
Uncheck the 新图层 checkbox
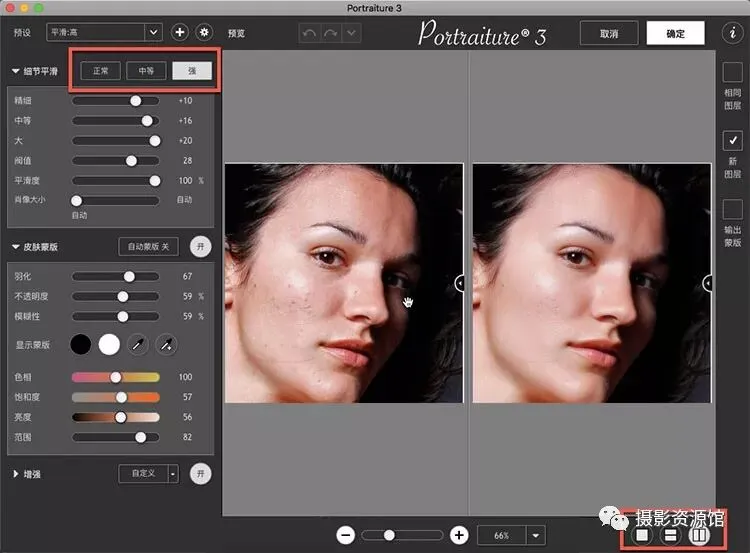click(x=732, y=141)
